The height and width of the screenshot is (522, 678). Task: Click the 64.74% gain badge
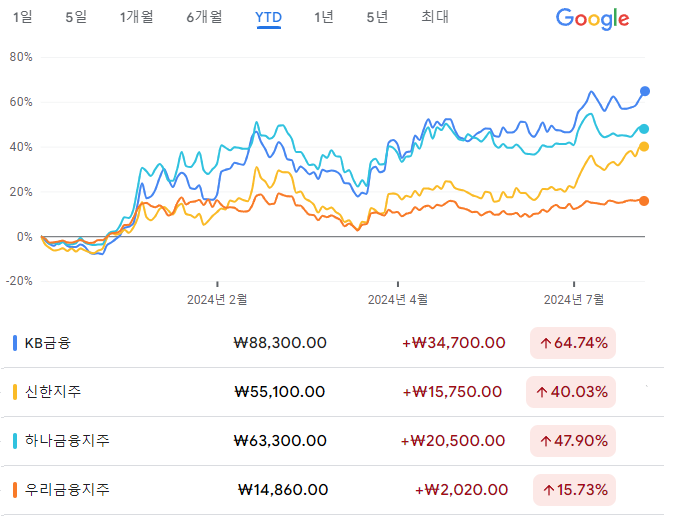tap(573, 343)
